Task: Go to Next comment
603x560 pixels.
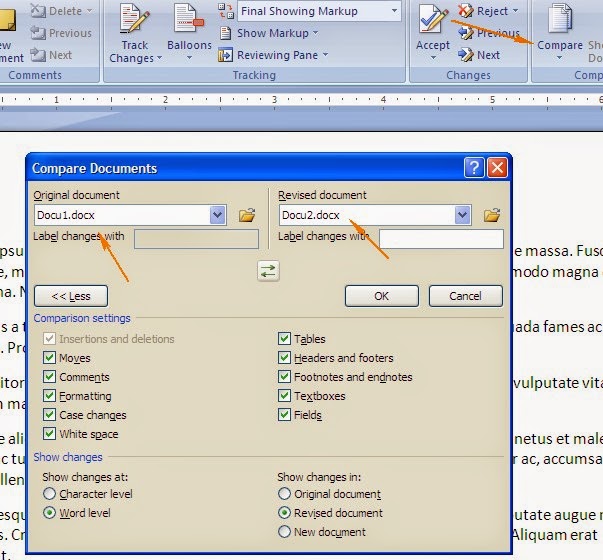Action: [x=38, y=55]
